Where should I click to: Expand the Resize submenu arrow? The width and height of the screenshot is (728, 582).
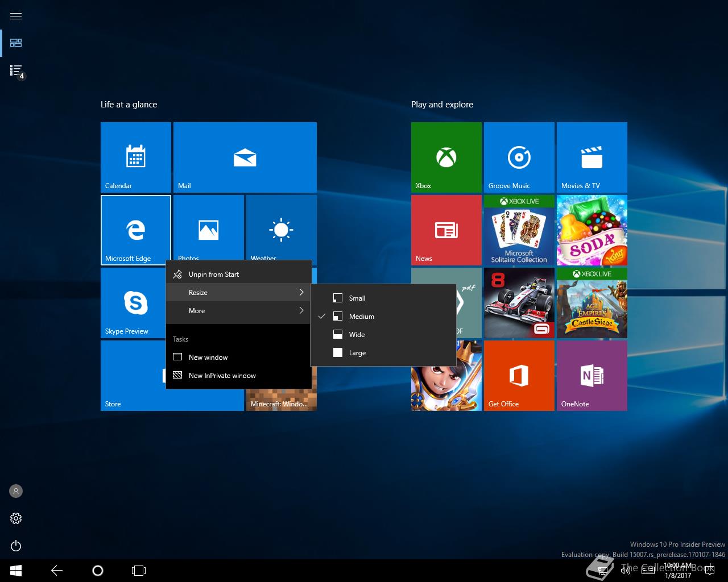coord(301,292)
